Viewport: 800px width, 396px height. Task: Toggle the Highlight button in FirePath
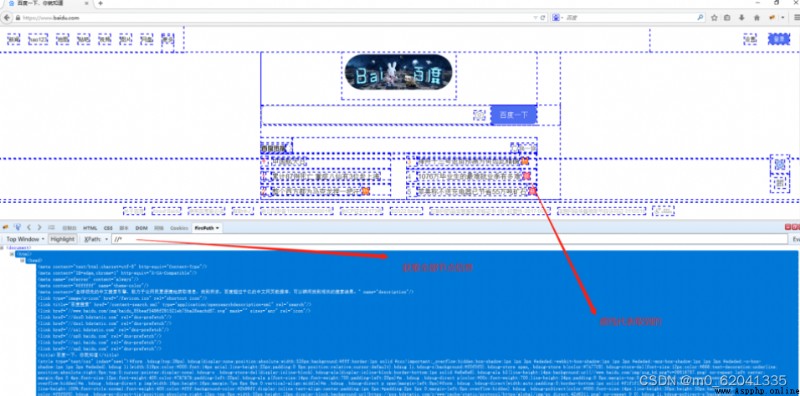click(x=63, y=239)
